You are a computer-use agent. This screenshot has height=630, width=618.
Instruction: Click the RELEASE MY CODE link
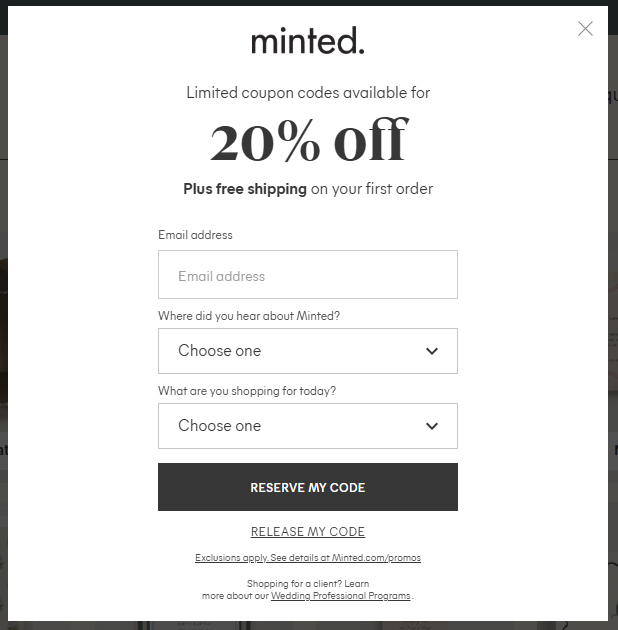[x=308, y=532]
